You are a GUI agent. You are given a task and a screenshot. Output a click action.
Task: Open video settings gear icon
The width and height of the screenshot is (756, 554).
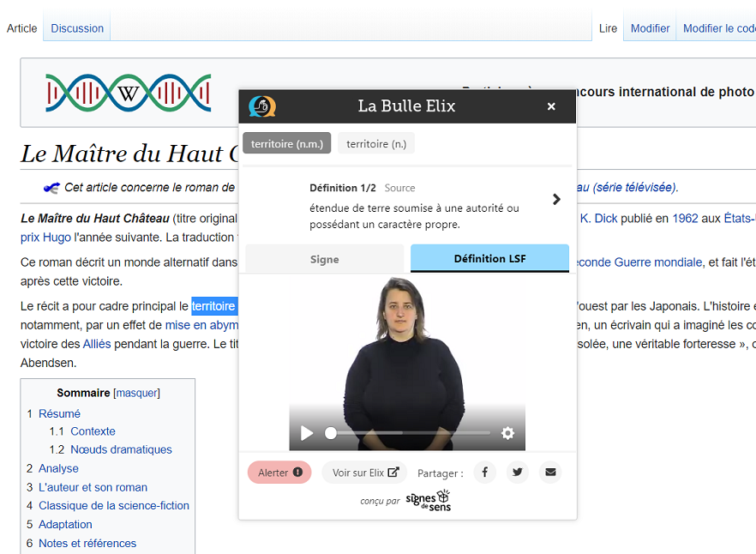(507, 433)
